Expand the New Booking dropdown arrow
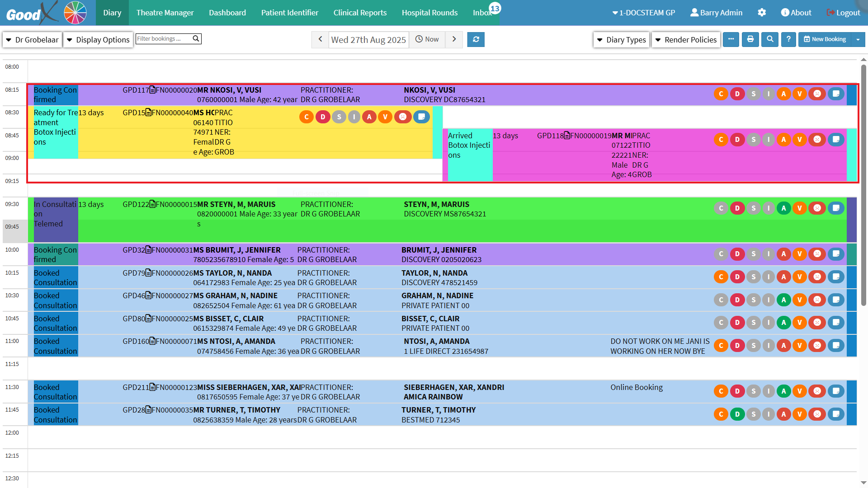Viewport: 868px width, 488px height. (858, 39)
